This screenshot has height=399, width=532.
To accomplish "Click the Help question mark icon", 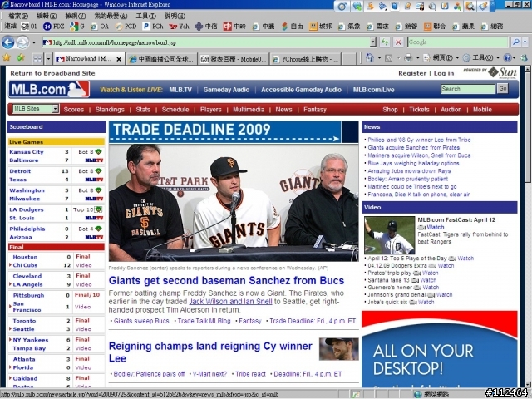I will coord(507,58).
